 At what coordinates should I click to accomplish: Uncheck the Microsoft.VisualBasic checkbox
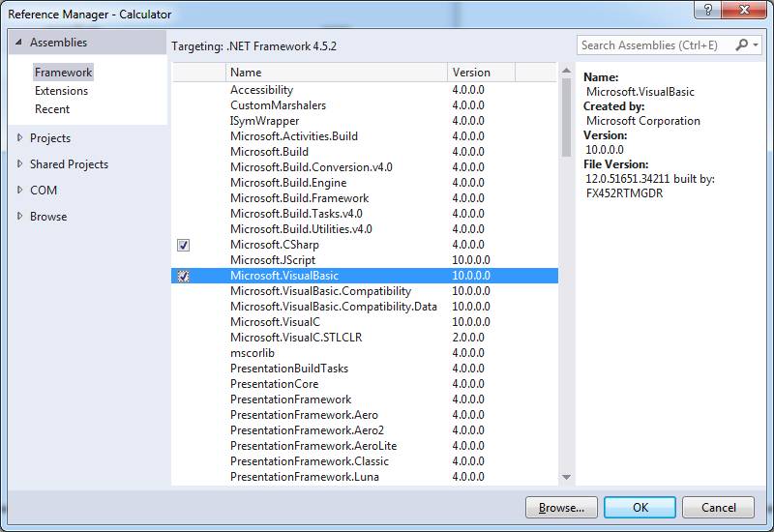(183, 276)
